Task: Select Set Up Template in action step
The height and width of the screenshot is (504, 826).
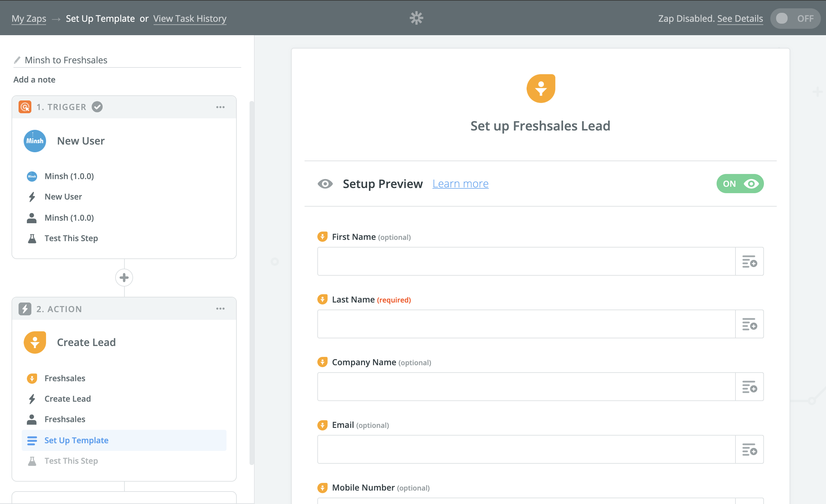Action: tap(124, 440)
